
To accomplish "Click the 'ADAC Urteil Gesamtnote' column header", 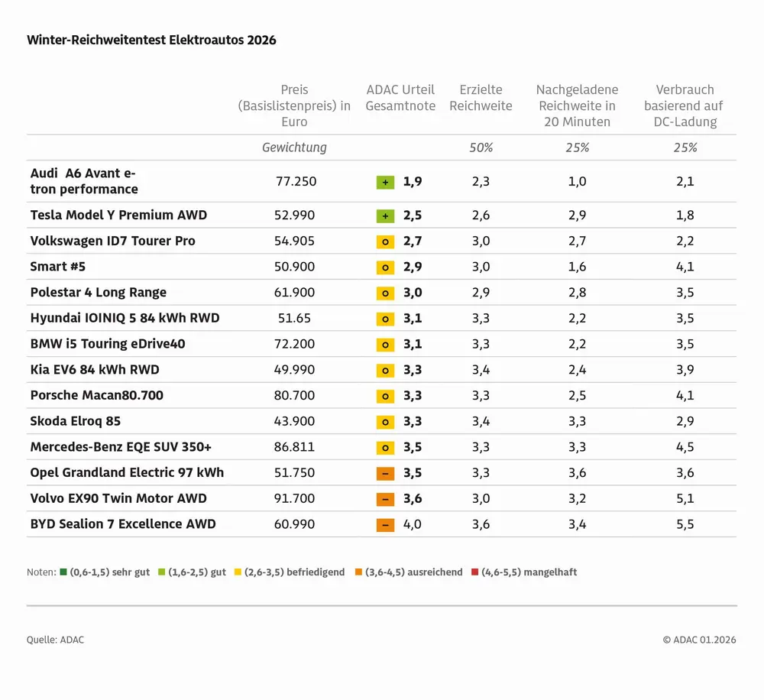I will (400, 98).
